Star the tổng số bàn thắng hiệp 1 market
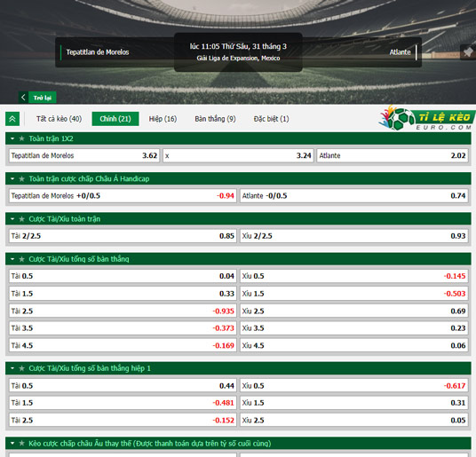Viewport: 476px width, 457px height. pos(22,368)
